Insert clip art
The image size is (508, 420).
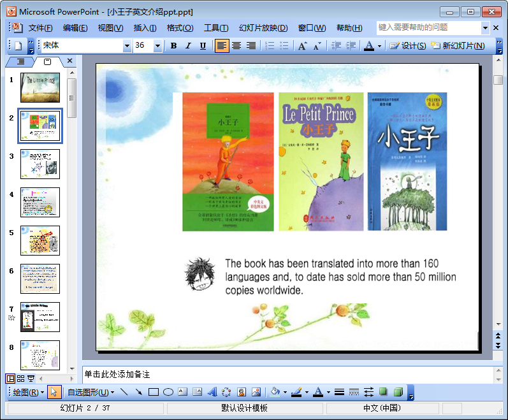pos(242,392)
